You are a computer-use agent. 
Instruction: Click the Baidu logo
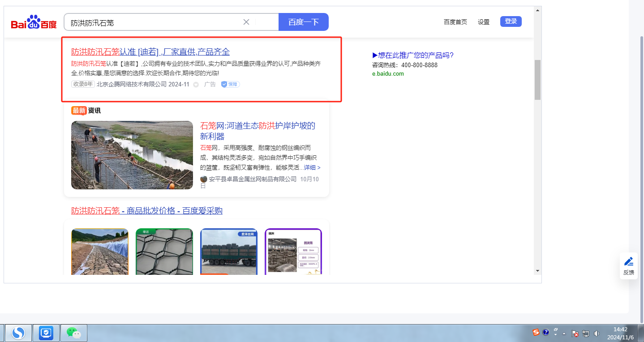point(34,22)
